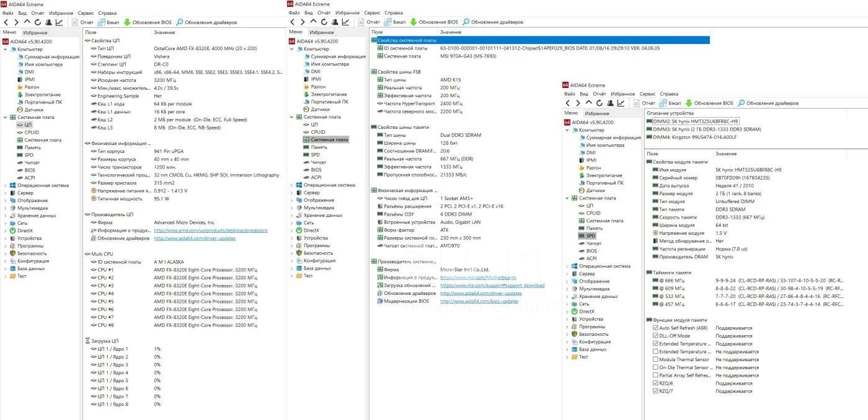Image resolution: width=868 pixels, height=420 pixels.
Task: Toggle Module Thermal Sensor checkbox
Action: 655,359
